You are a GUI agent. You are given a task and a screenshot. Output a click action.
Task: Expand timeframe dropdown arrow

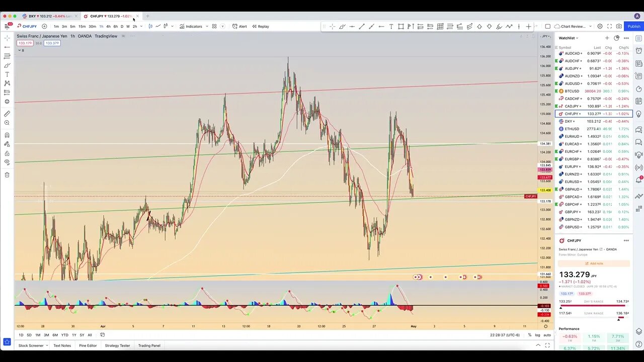(141, 26)
